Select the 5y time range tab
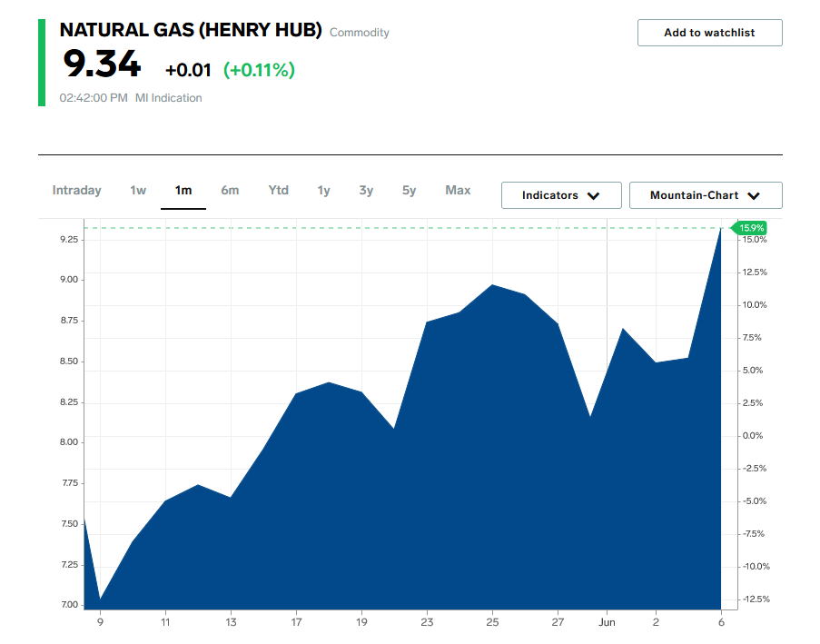Viewport: 820px width, 644px height. [x=409, y=191]
